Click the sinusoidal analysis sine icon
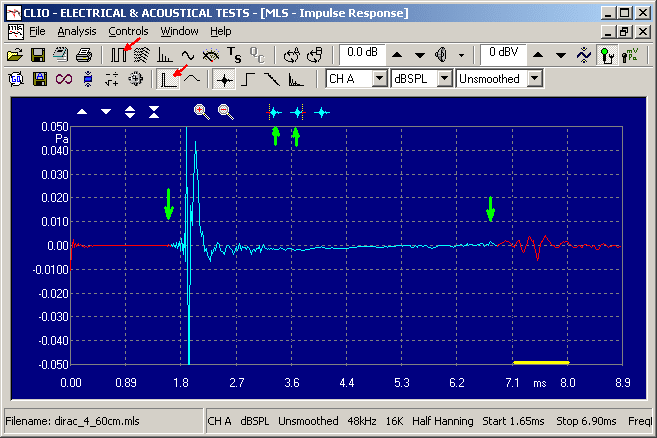 coord(187,54)
